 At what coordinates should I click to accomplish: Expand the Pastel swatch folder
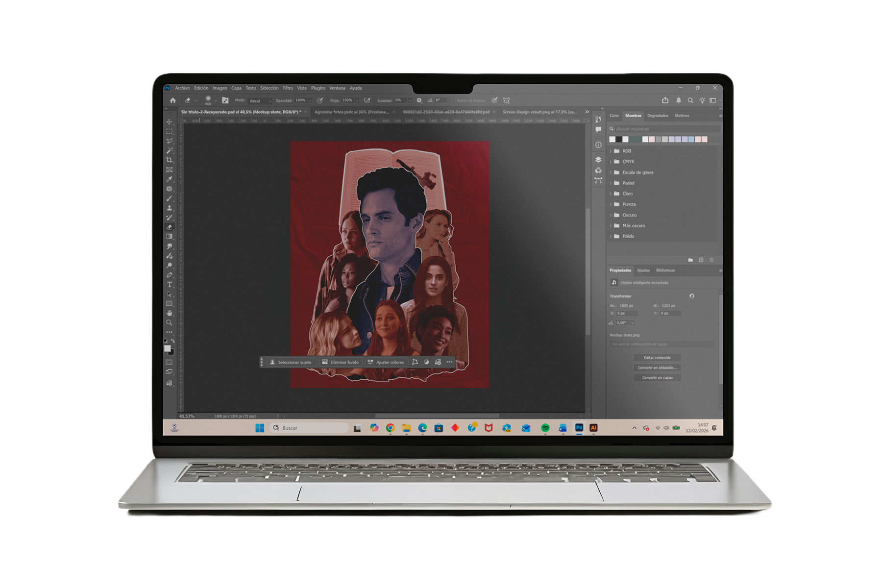611,183
